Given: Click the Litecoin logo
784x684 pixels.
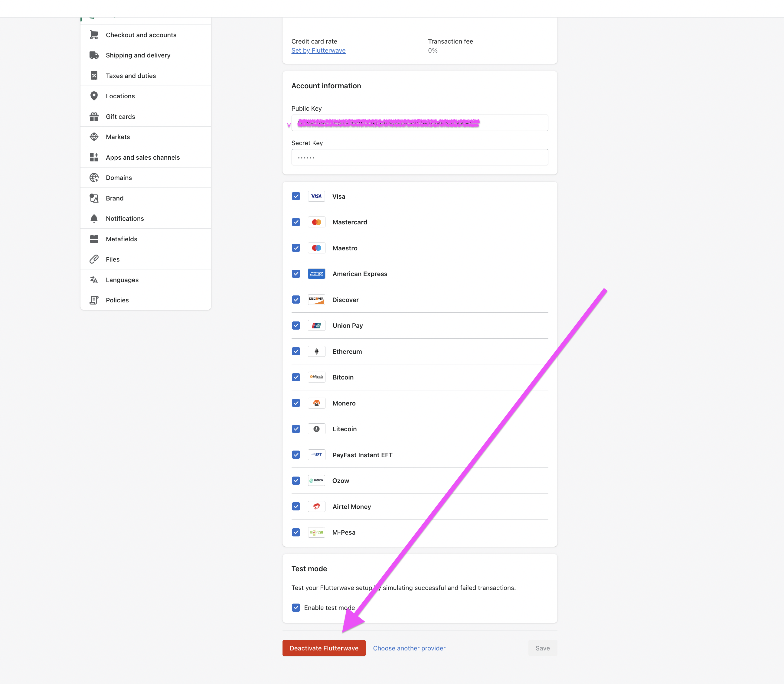Looking at the screenshot, I should 316,429.
